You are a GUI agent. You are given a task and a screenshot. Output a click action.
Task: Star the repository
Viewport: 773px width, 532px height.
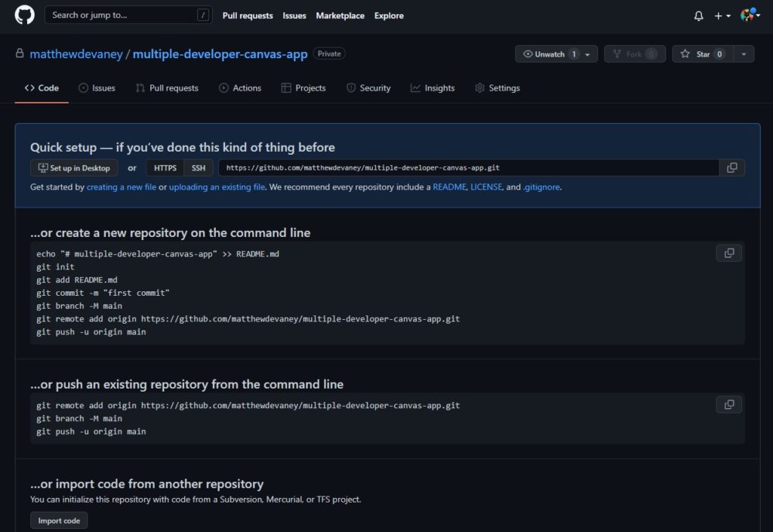point(703,54)
